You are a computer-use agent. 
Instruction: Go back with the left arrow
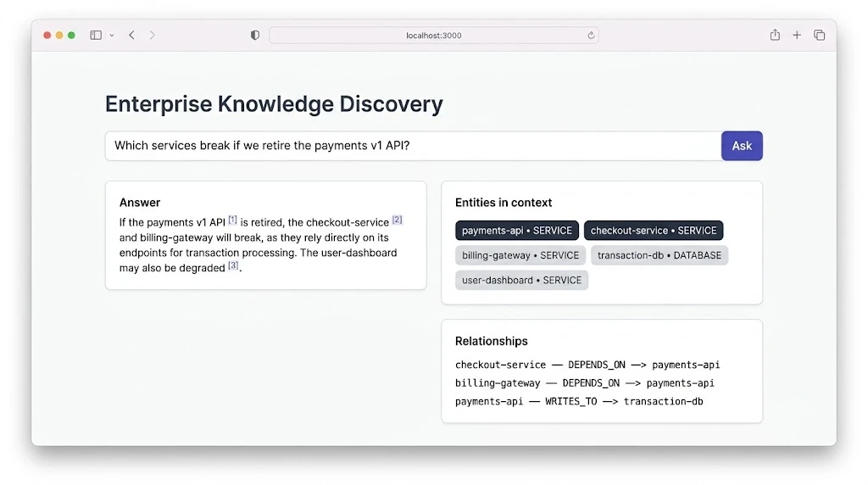tap(131, 35)
